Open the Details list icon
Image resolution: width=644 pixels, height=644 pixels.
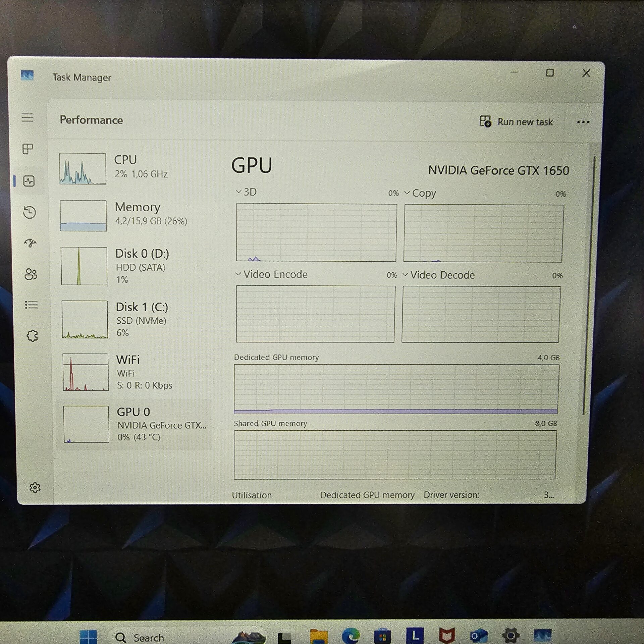(32, 305)
